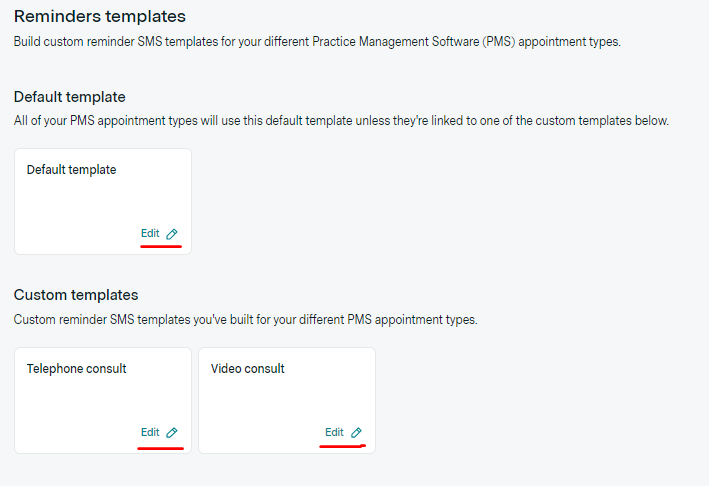This screenshot has width=709, height=486.
Task: Click the pencil icon on Telephone consult card
Action: 172,433
